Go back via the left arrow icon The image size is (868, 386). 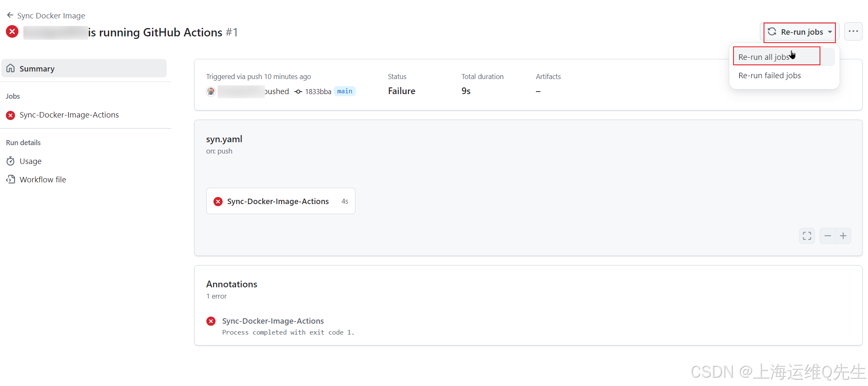click(10, 15)
